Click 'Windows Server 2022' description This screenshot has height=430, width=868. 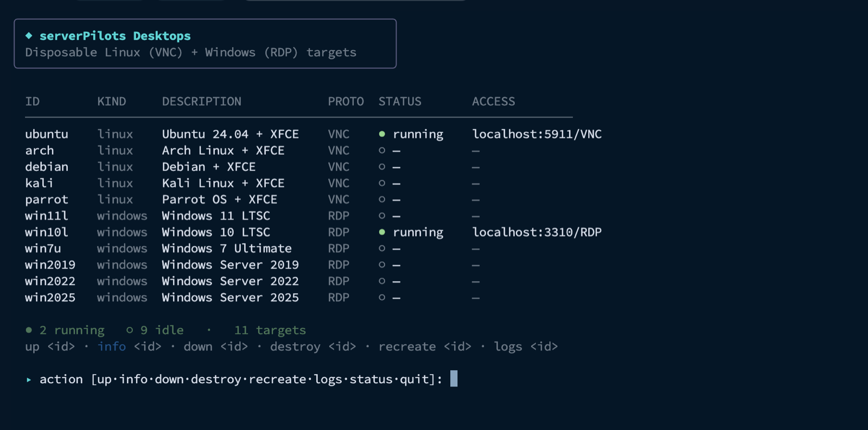click(x=231, y=281)
